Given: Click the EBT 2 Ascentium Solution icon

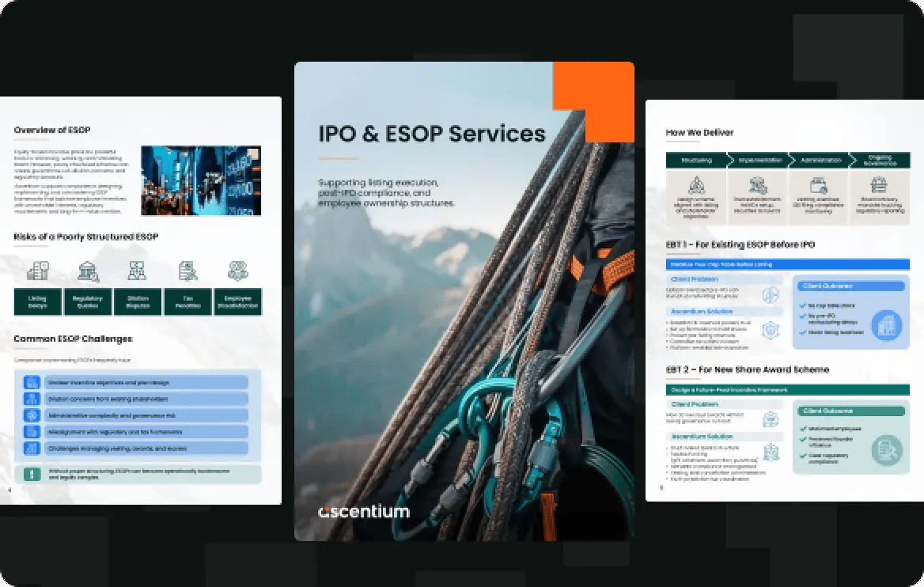Looking at the screenshot, I should [771, 453].
